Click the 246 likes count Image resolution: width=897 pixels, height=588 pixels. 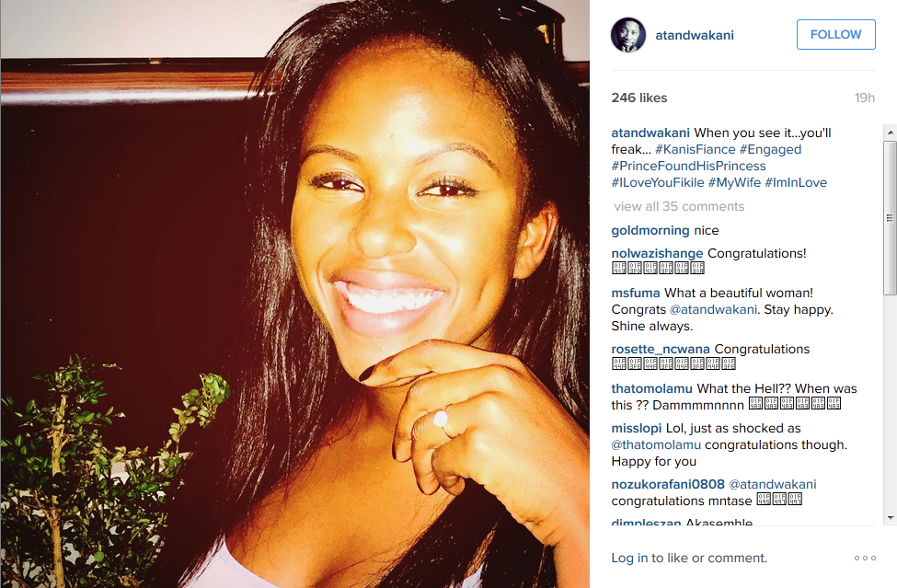point(639,98)
